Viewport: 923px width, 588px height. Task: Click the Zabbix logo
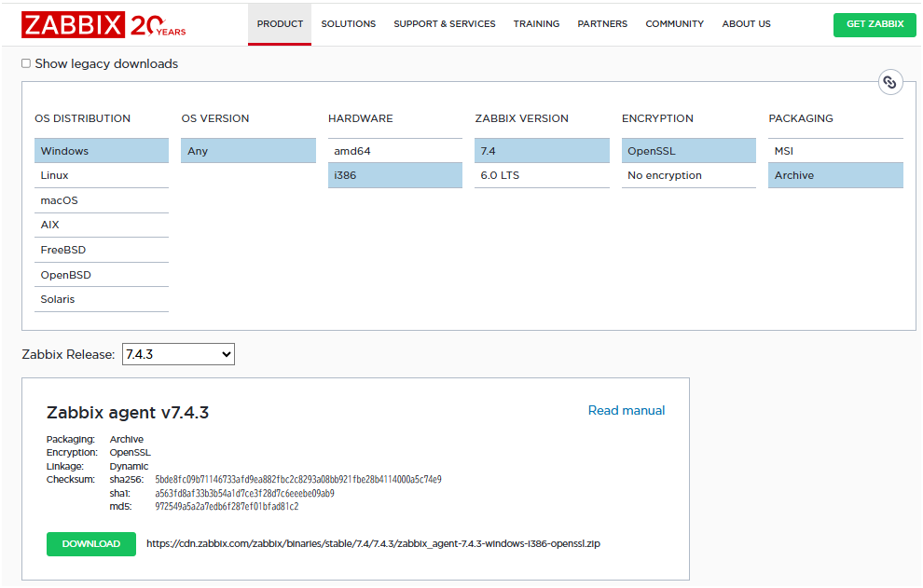tap(73, 25)
